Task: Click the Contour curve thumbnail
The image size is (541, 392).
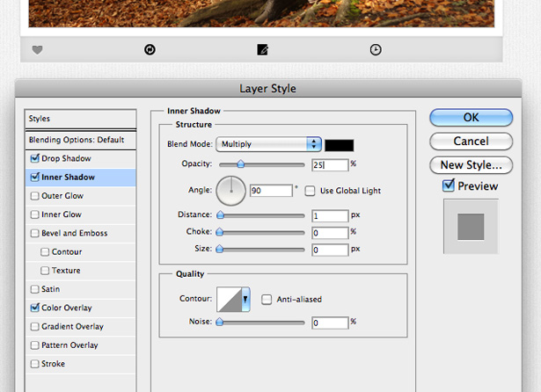Action: [x=229, y=299]
